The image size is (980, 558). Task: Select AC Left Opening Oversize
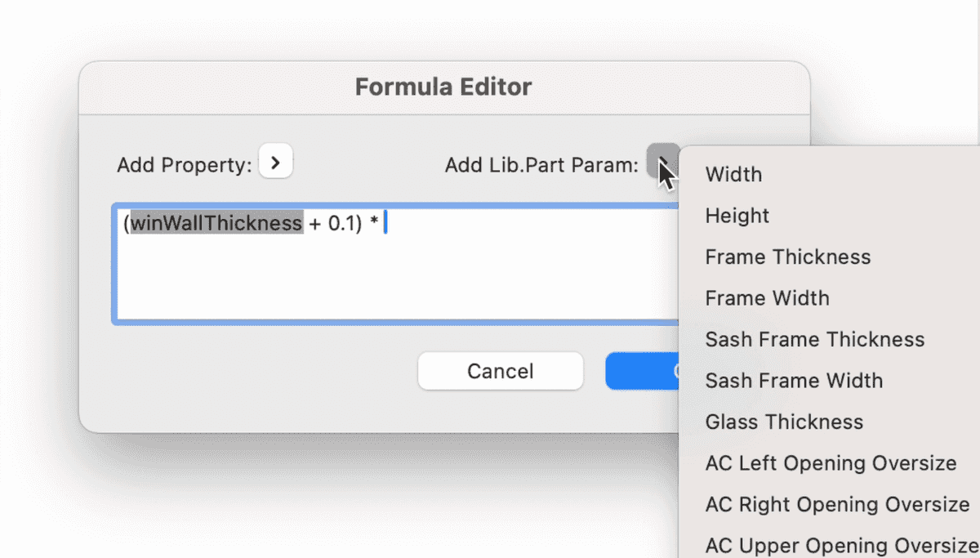point(830,462)
